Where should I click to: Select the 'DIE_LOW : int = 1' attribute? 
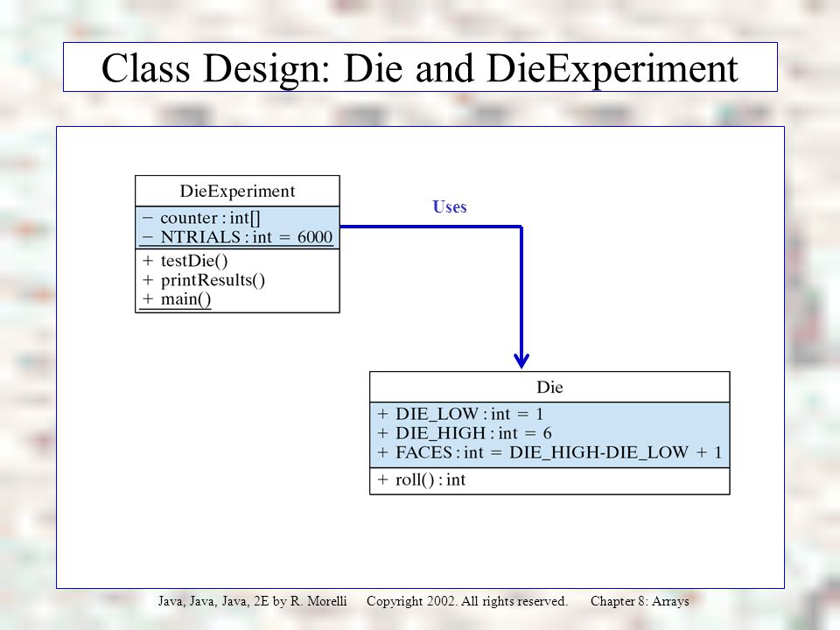[x=460, y=414]
